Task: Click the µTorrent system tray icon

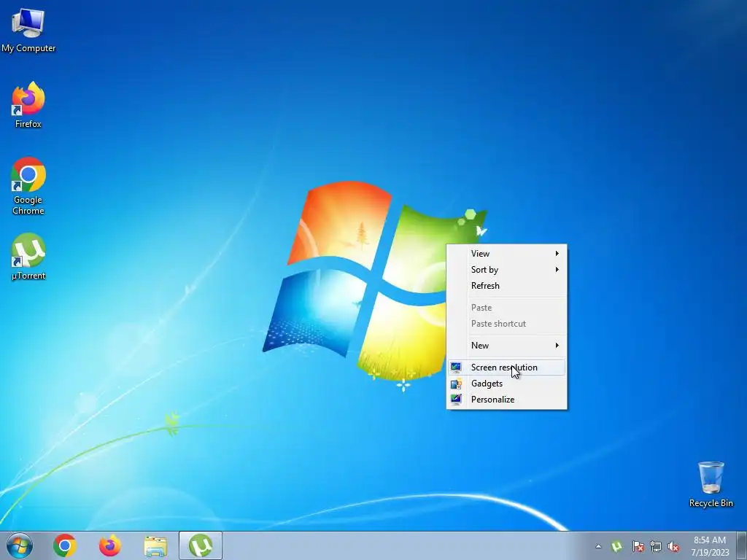Action: point(617,546)
